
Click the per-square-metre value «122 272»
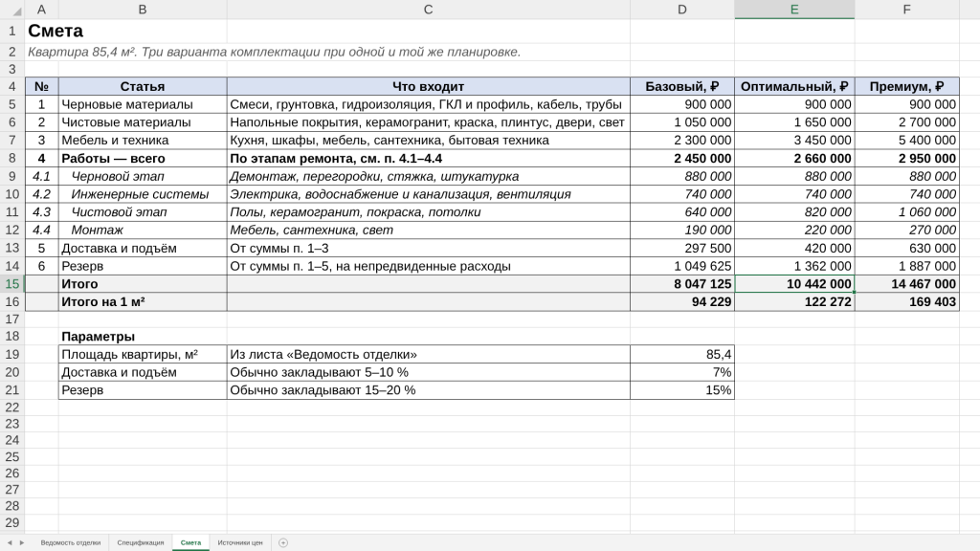794,301
